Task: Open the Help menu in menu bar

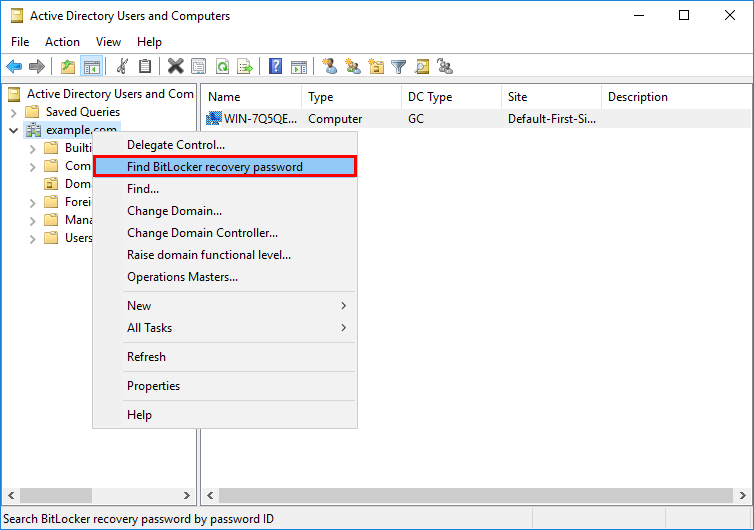Action: [149, 42]
